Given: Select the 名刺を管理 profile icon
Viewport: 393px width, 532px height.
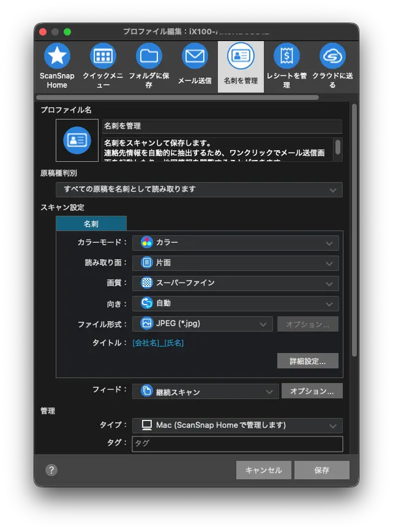Looking at the screenshot, I should [241, 56].
